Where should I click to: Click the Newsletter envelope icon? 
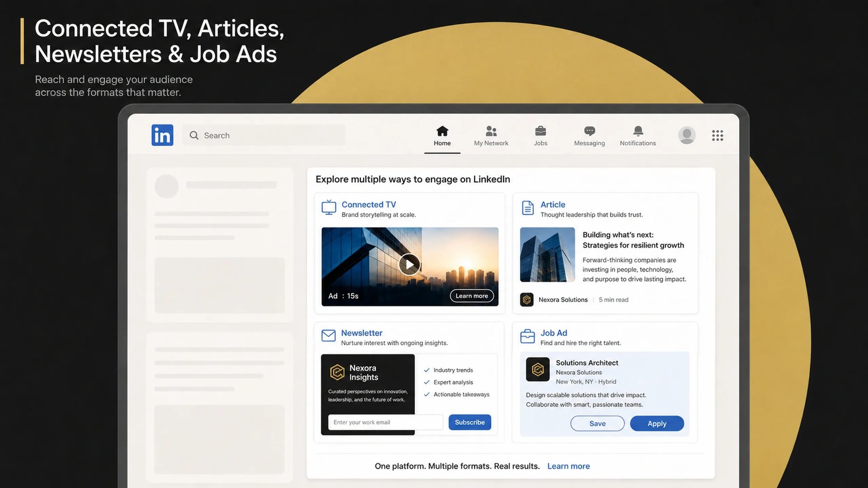328,335
